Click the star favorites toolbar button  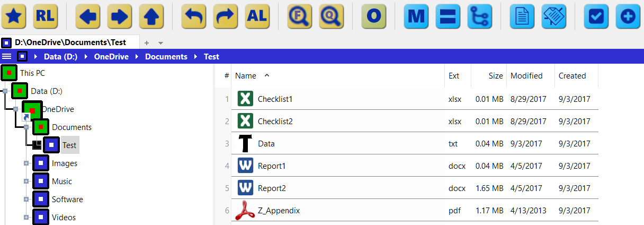point(14,16)
